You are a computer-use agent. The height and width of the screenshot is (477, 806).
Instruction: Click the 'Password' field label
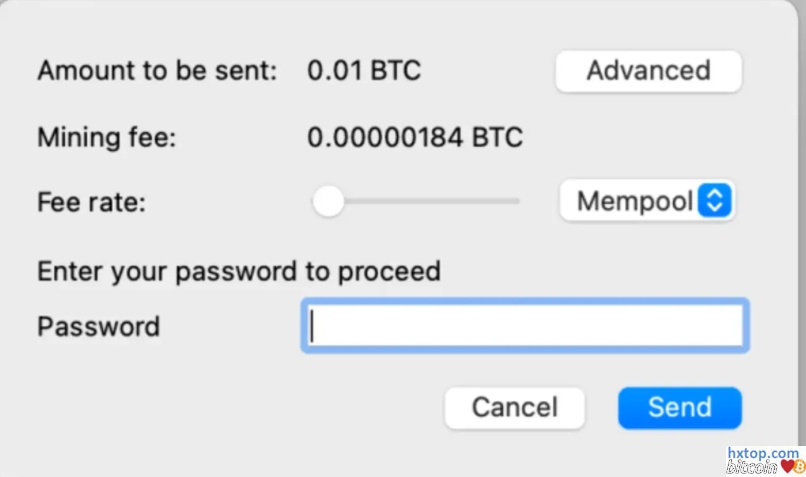click(98, 326)
